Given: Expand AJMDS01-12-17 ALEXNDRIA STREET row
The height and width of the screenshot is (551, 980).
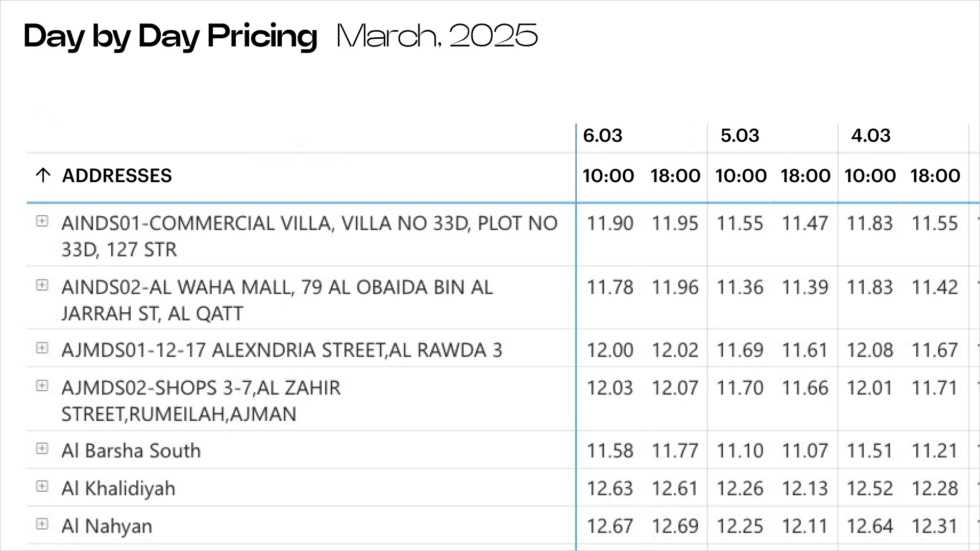Looking at the screenshot, I should [x=42, y=348].
